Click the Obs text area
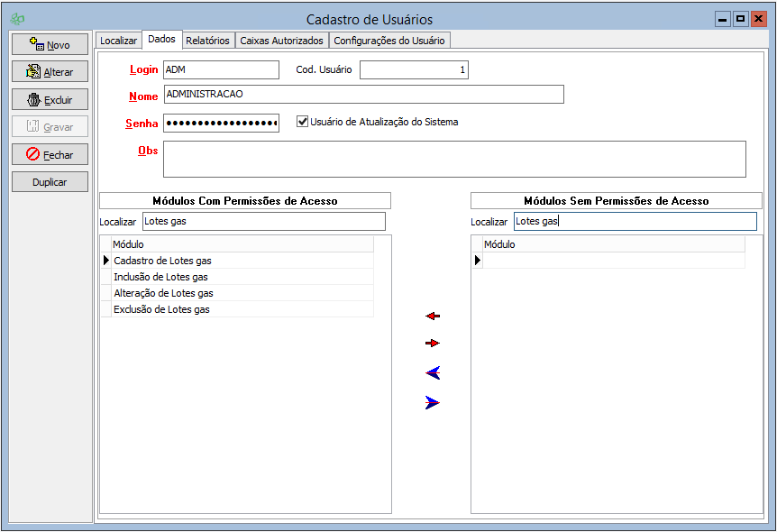The width and height of the screenshot is (777, 532). click(x=454, y=159)
